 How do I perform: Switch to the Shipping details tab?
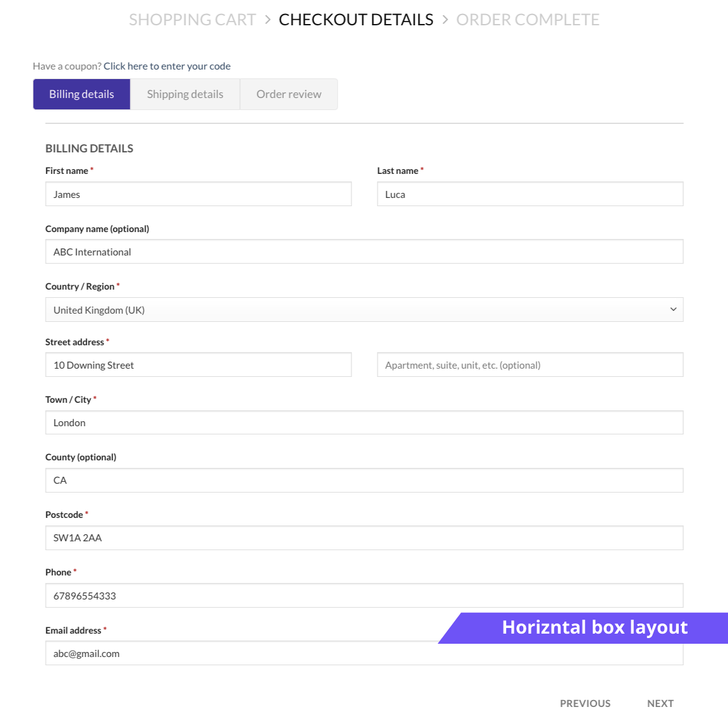185,94
